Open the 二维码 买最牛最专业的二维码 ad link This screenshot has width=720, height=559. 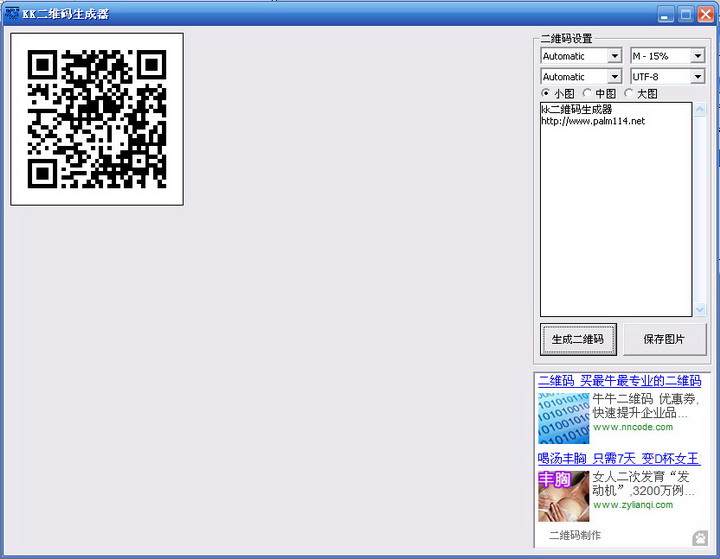[619, 381]
